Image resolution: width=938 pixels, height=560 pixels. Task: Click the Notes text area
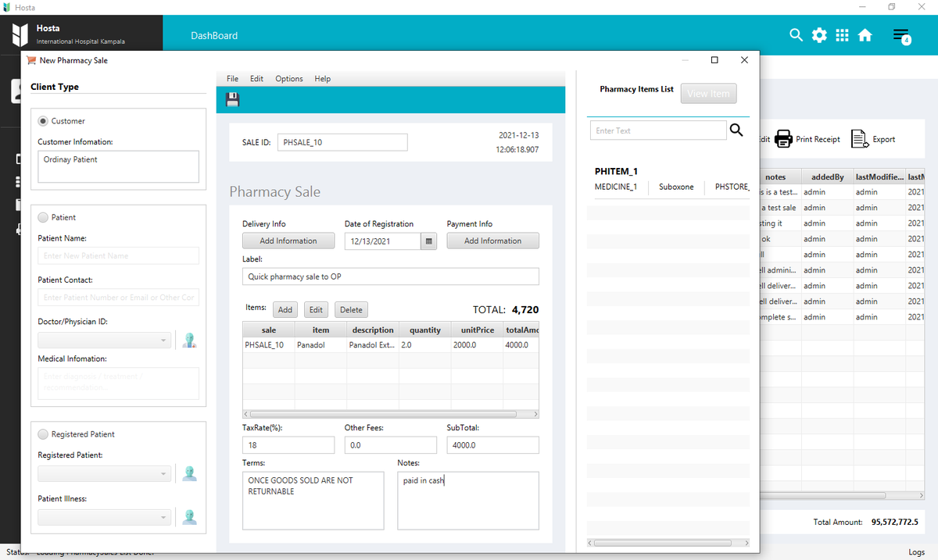coord(468,501)
